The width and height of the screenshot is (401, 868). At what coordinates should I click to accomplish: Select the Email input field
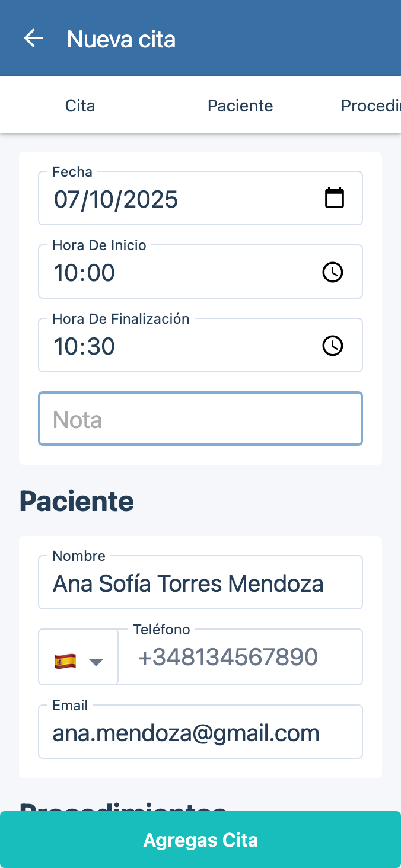(200, 733)
